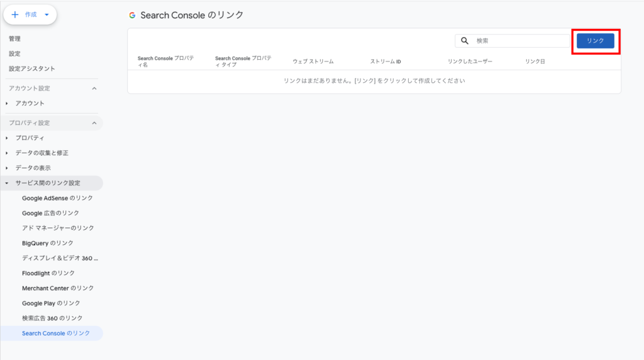Select Search Console のリンク in sidebar

52,334
